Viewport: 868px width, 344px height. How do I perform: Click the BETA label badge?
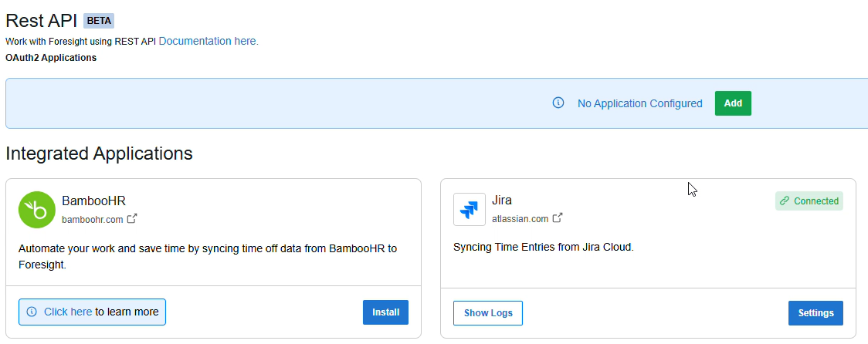(x=99, y=21)
